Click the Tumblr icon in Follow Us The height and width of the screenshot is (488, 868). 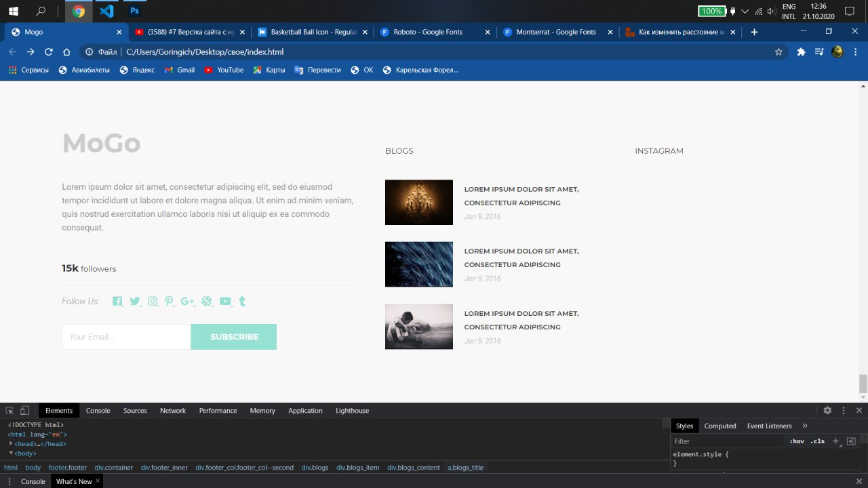click(x=242, y=302)
